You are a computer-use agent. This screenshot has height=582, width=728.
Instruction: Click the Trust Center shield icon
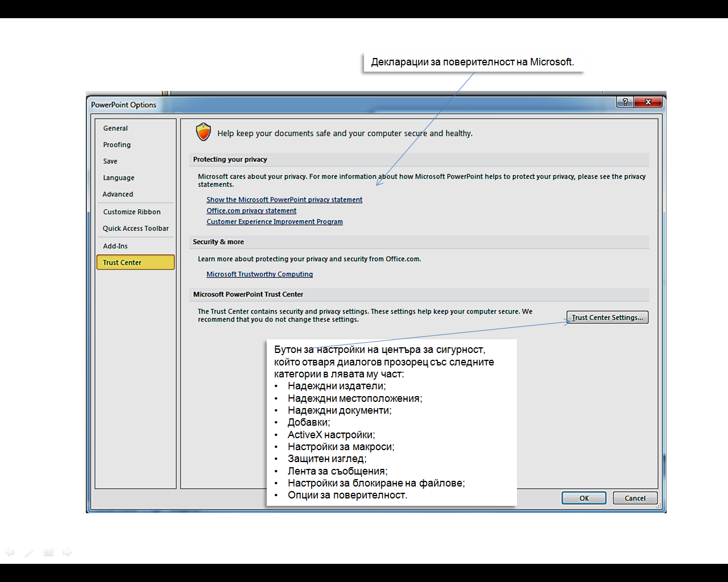pos(204,132)
